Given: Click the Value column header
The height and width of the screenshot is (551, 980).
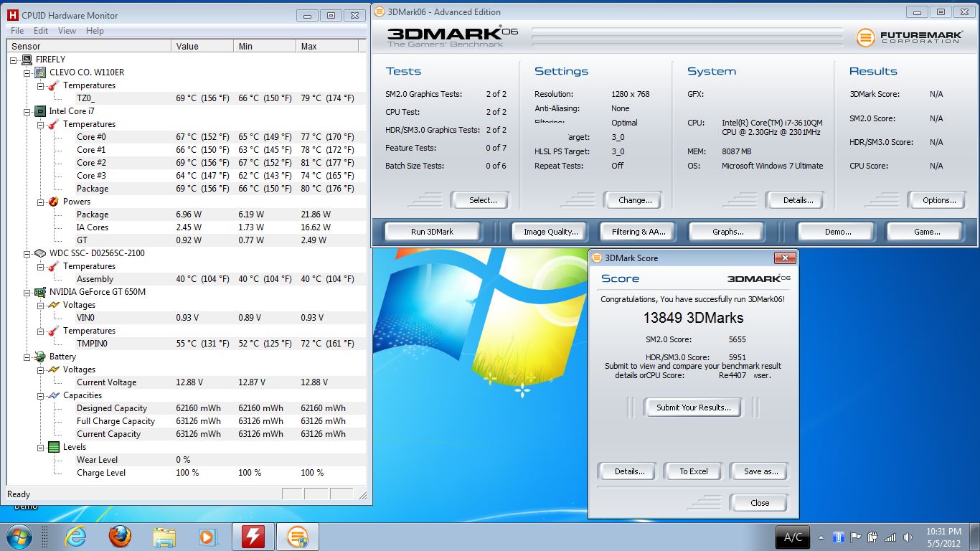Looking at the screenshot, I should [202, 46].
